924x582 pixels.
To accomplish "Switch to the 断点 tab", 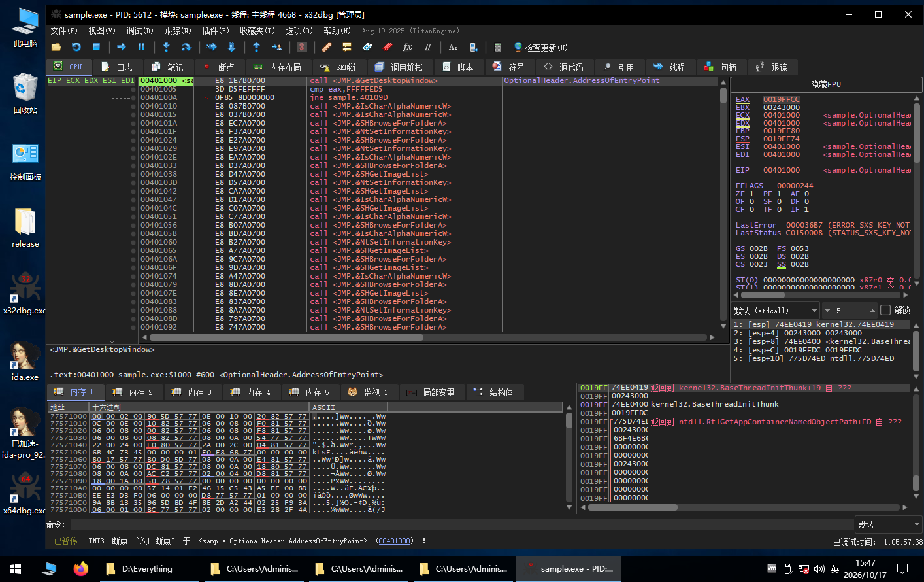I will (220, 67).
